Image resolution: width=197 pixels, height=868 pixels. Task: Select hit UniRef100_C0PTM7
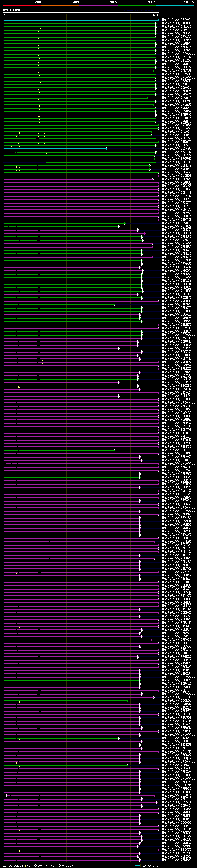177,162
